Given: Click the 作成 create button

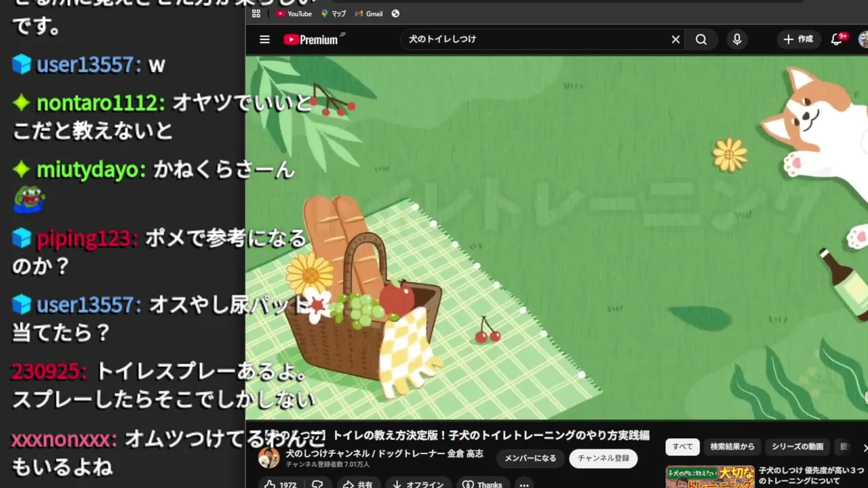Looking at the screenshot, I should coord(798,39).
